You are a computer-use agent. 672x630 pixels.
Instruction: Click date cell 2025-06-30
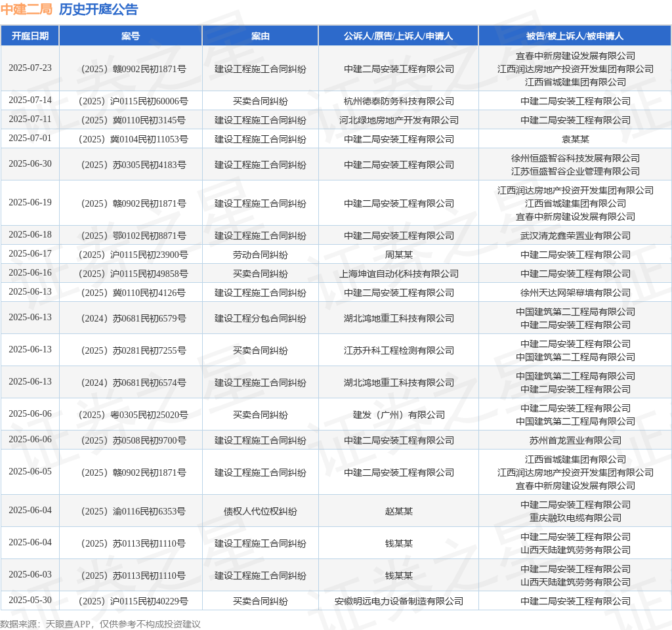(x=30, y=164)
